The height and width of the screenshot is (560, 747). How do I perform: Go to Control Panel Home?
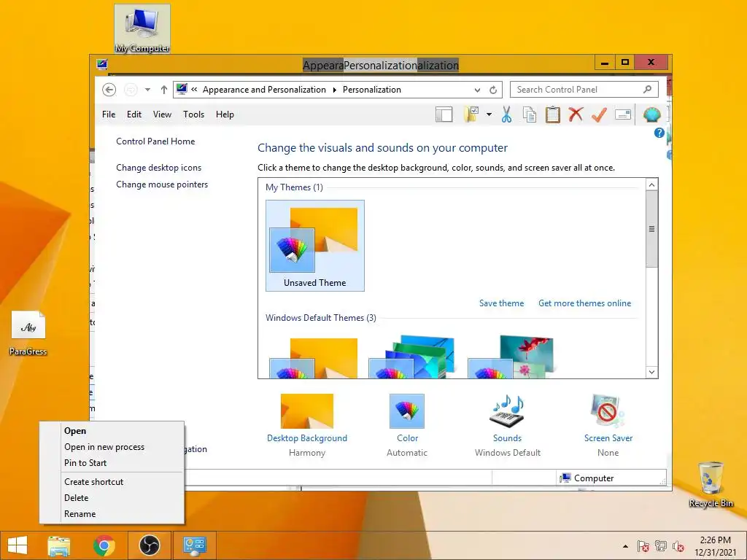(x=155, y=141)
